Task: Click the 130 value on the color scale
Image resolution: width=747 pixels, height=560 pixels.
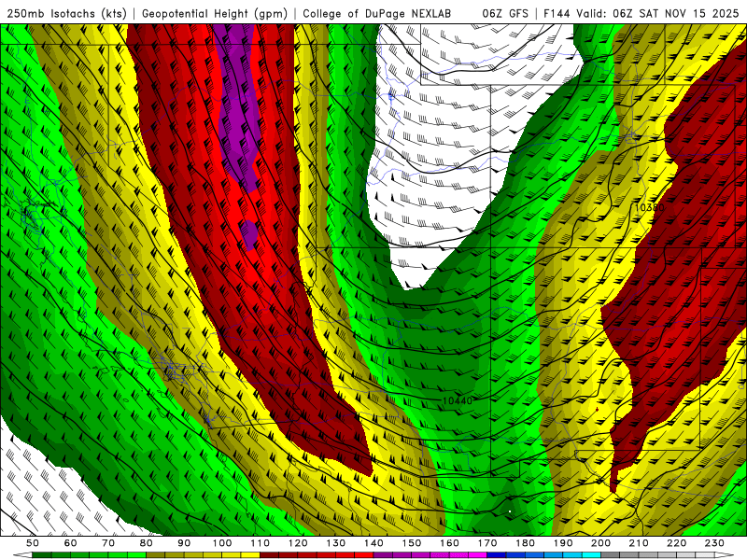Action: pyautogui.click(x=336, y=543)
